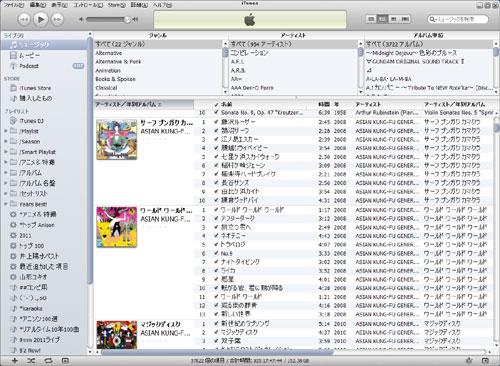500x366 pixels.
Task: Open the 9mm 2011ライブ playlist
Action: coord(44,340)
